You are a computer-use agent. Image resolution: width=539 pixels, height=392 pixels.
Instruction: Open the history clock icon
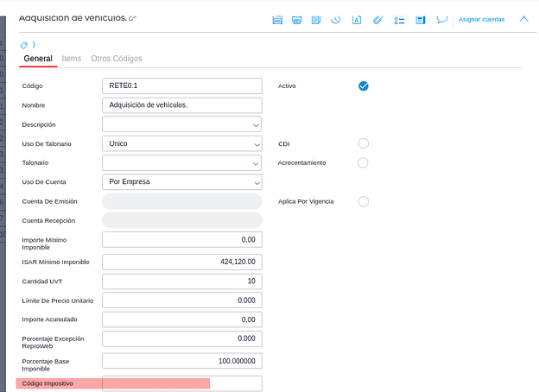tap(335, 19)
